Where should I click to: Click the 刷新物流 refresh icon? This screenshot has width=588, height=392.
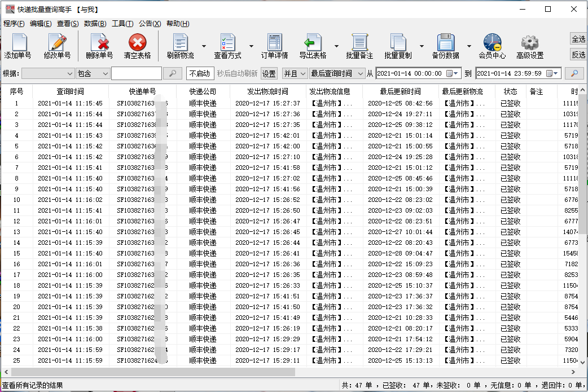pos(180,45)
